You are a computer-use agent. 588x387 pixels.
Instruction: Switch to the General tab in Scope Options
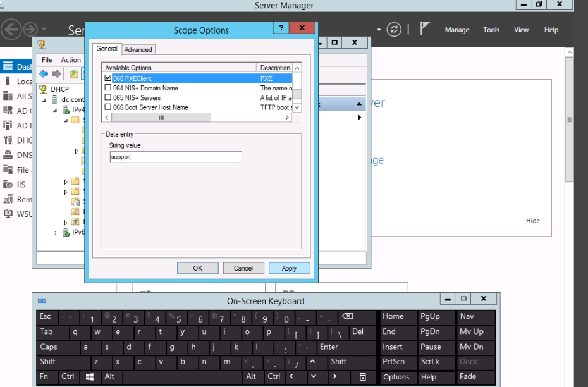click(107, 49)
